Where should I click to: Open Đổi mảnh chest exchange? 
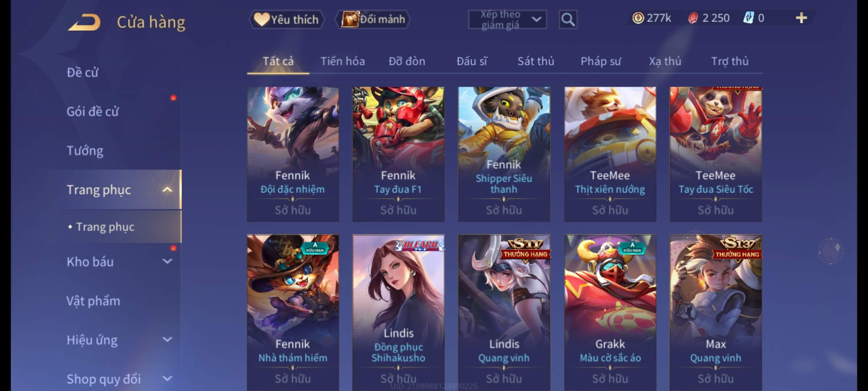373,19
